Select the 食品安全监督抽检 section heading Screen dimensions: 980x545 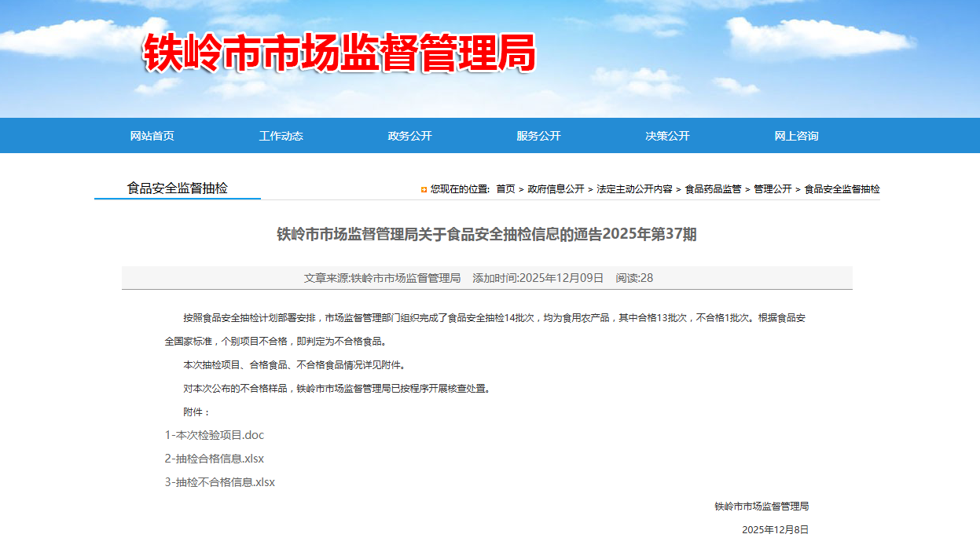pyautogui.click(x=178, y=188)
